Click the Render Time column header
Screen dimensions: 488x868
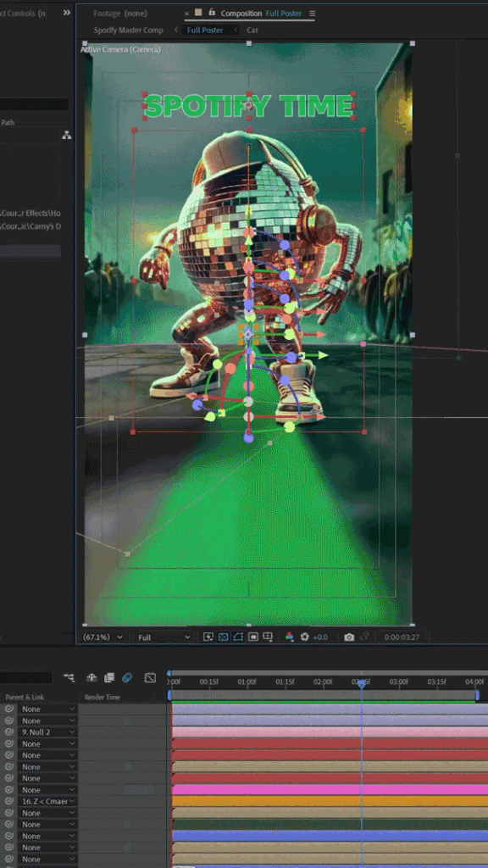pos(102,697)
